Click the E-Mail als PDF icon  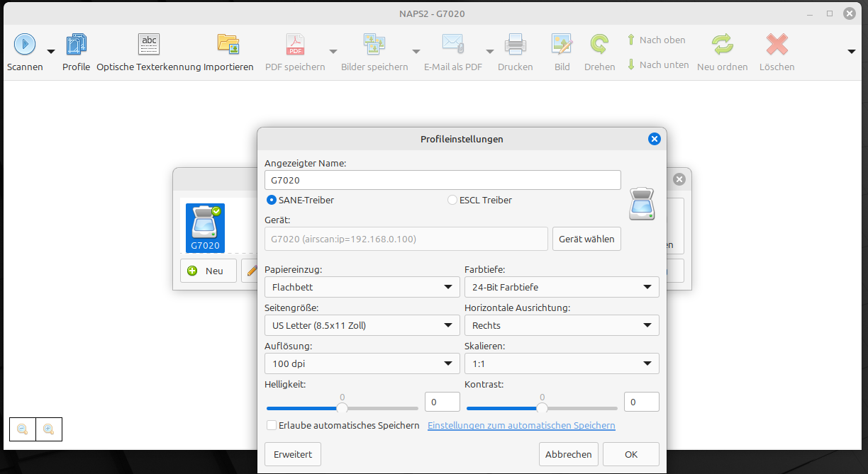tap(453, 45)
